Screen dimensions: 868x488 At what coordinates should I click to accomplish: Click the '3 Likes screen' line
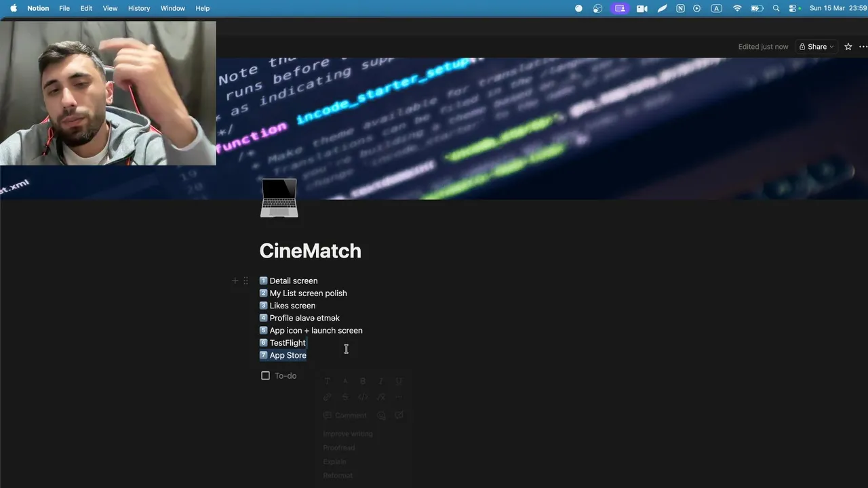point(288,306)
